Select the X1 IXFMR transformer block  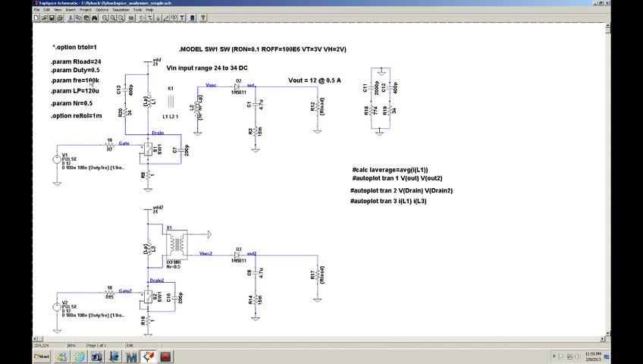177,245
